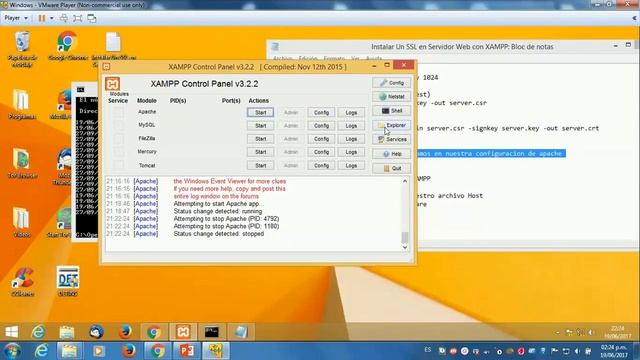Open the Archivo menu in Notepad
The image size is (640, 360).
pyautogui.click(x=282, y=59)
